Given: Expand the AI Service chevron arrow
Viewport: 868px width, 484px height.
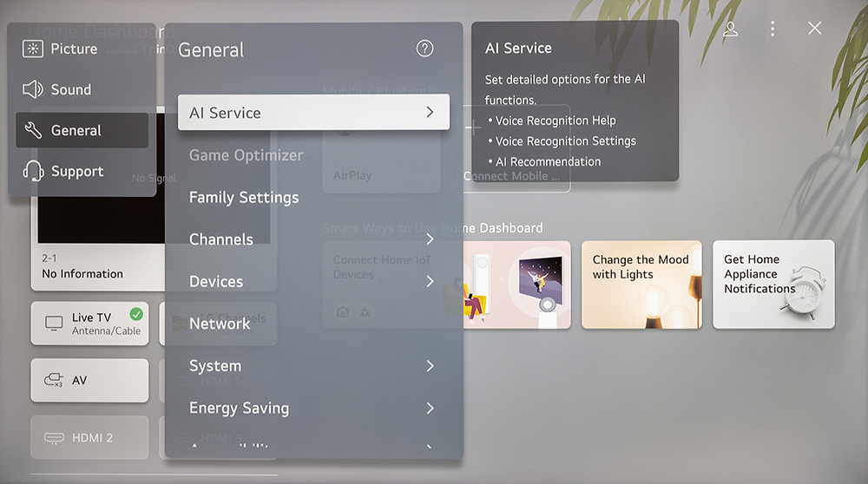Looking at the screenshot, I should tap(431, 112).
